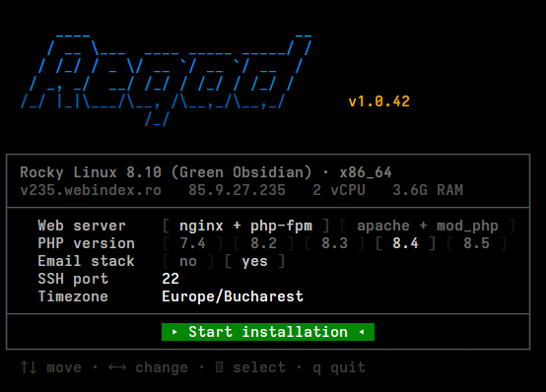Click the left-right arrows change hint

pos(148,367)
